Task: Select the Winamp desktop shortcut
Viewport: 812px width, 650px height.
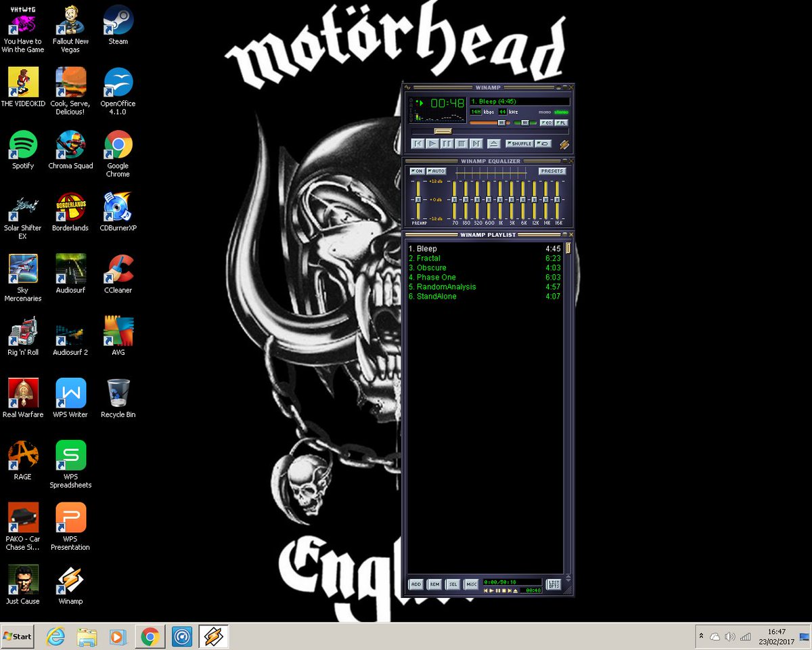Action: coord(70,586)
